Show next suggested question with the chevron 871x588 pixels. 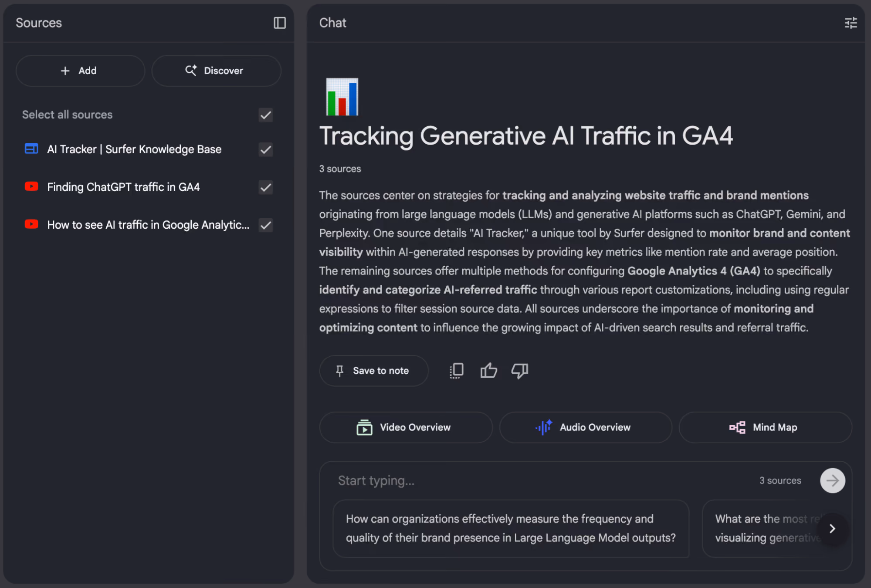coord(832,528)
